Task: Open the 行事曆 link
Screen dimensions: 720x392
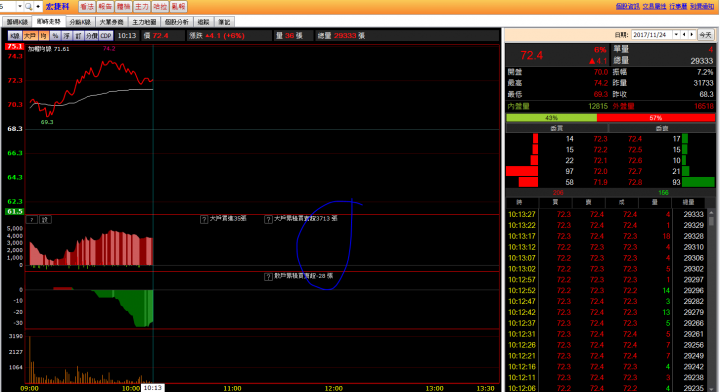Action: [x=678, y=6]
